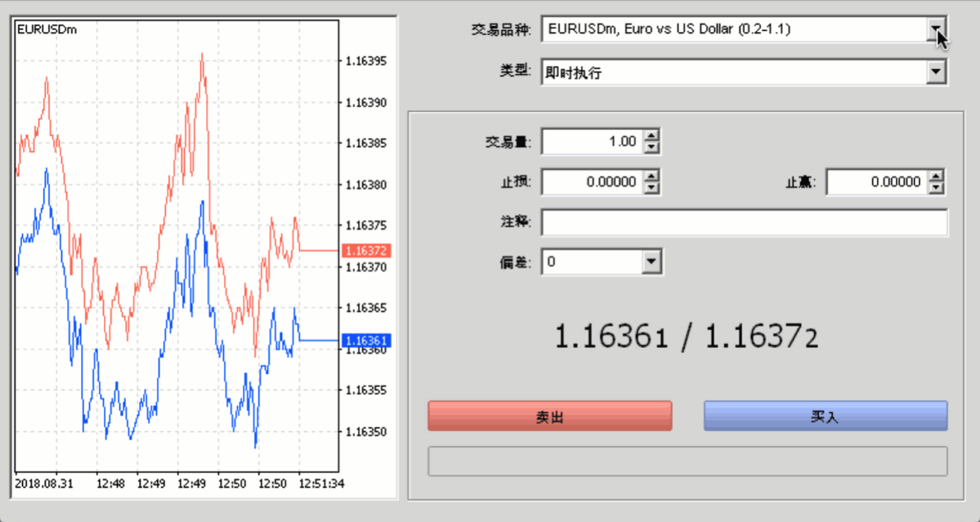Viewport: 980px width, 522px height.
Task: Decrease the 止损 stop loss value
Action: tap(651, 186)
